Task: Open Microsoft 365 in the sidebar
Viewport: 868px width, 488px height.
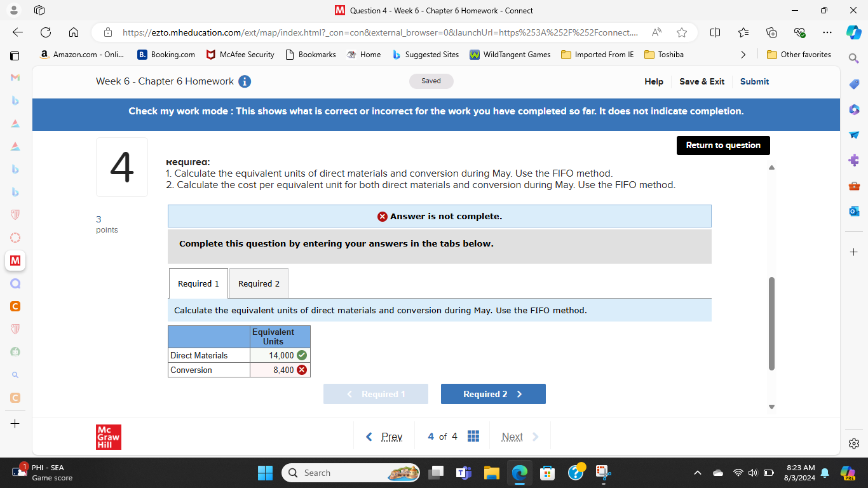Action: 853,109
